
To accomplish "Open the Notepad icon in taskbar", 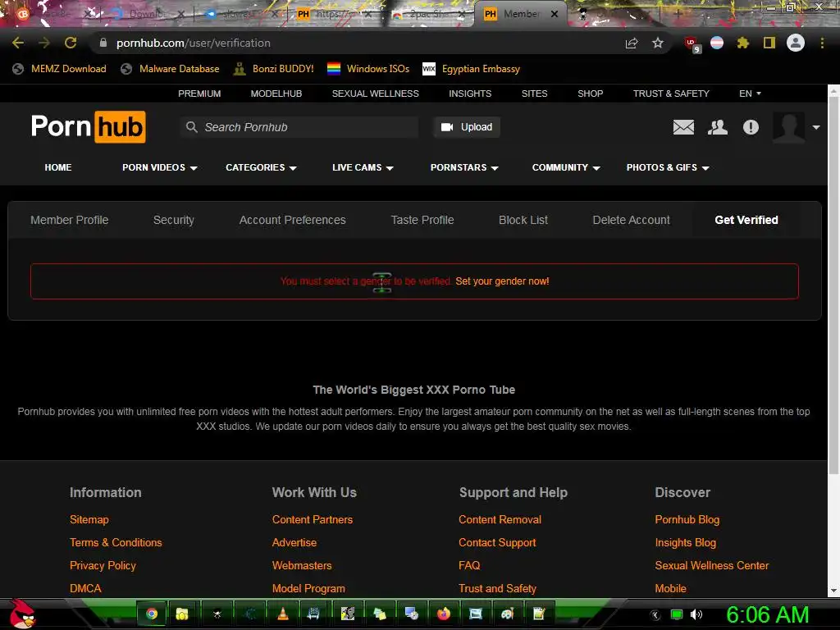I will (539, 614).
